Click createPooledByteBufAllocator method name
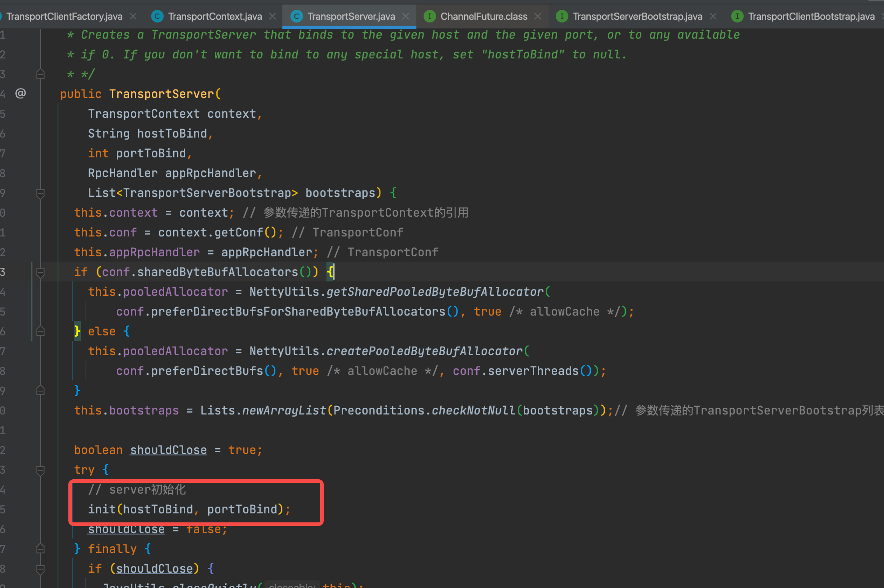Image resolution: width=884 pixels, height=588 pixels. 424,351
